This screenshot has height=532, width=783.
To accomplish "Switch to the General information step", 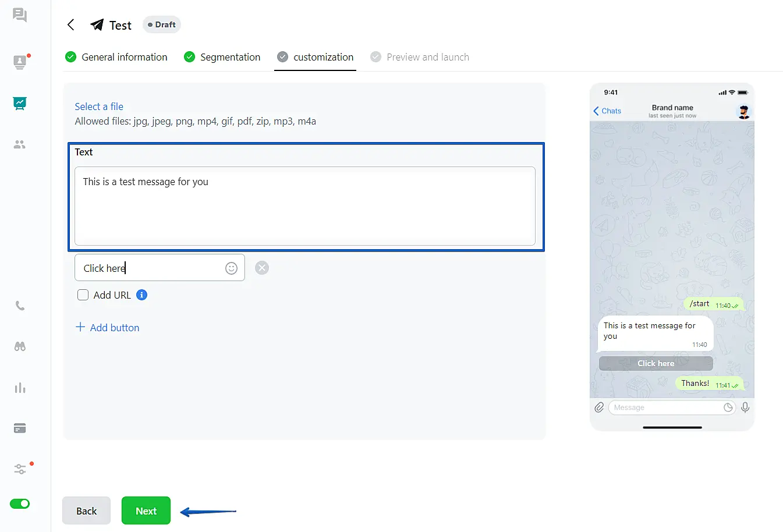I will click(x=116, y=57).
